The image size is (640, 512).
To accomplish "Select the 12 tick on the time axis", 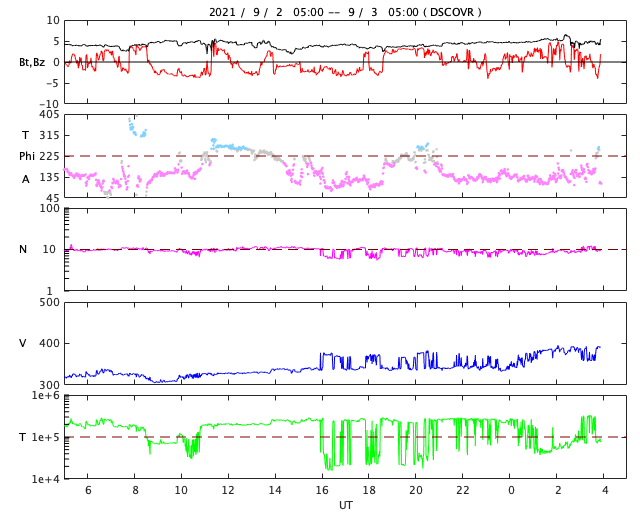I will [x=228, y=490].
